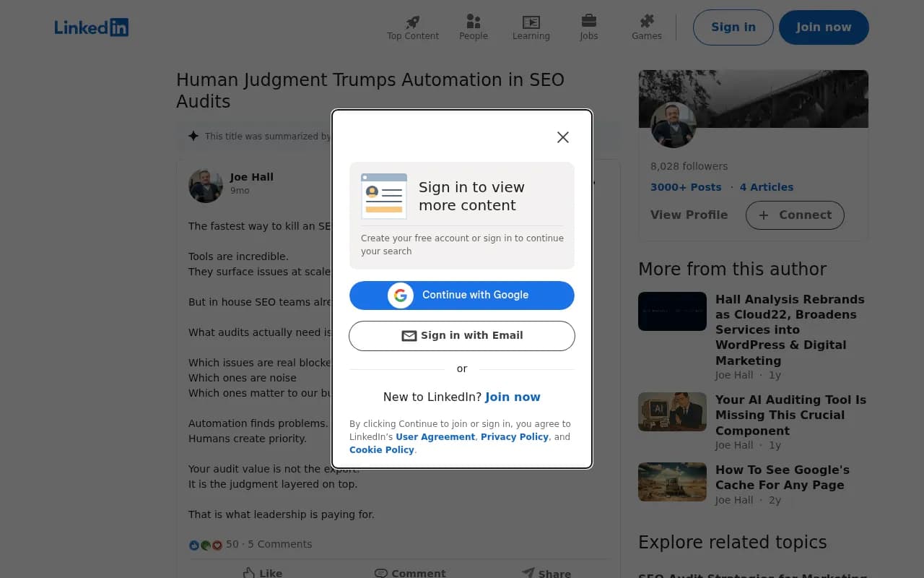The image size is (924, 578).
Task: Click the AI summary sparkle icon
Action: (193, 136)
